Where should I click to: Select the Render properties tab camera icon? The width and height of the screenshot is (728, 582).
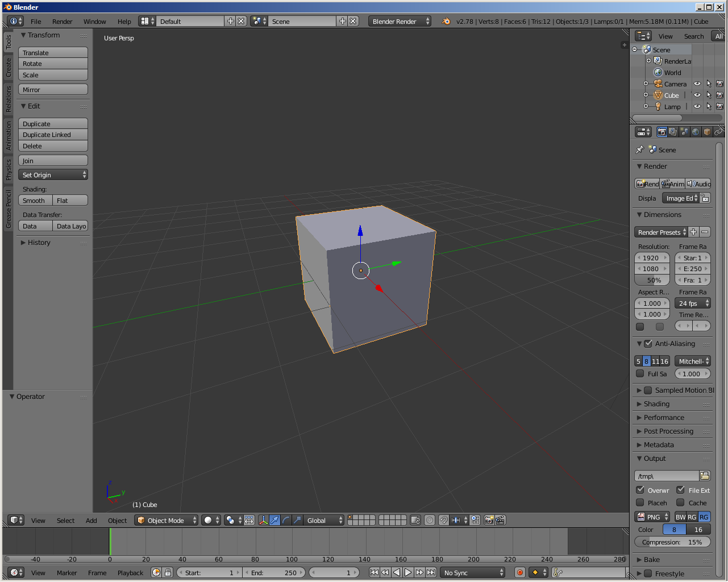point(662,132)
